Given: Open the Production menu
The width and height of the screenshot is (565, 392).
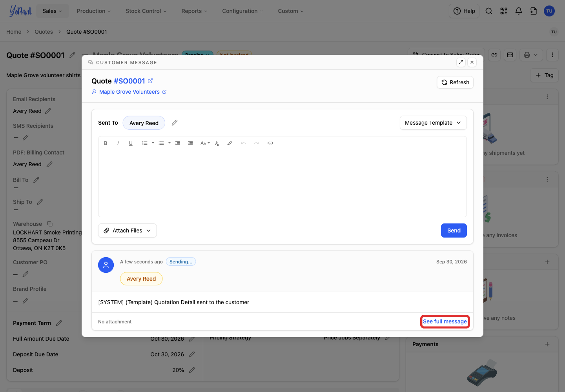Looking at the screenshot, I should point(94,11).
